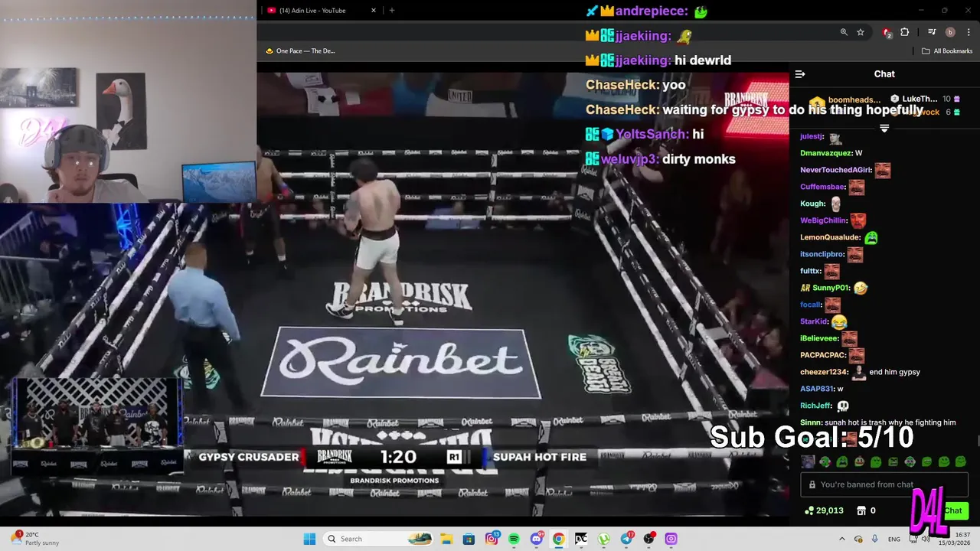980x551 pixels.
Task: Open the Chrome extensions puzzle icon
Action: [x=905, y=32]
